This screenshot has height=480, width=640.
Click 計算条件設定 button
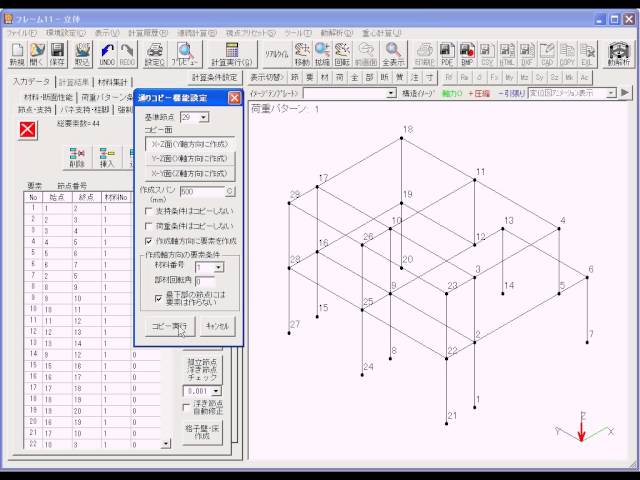coord(214,77)
